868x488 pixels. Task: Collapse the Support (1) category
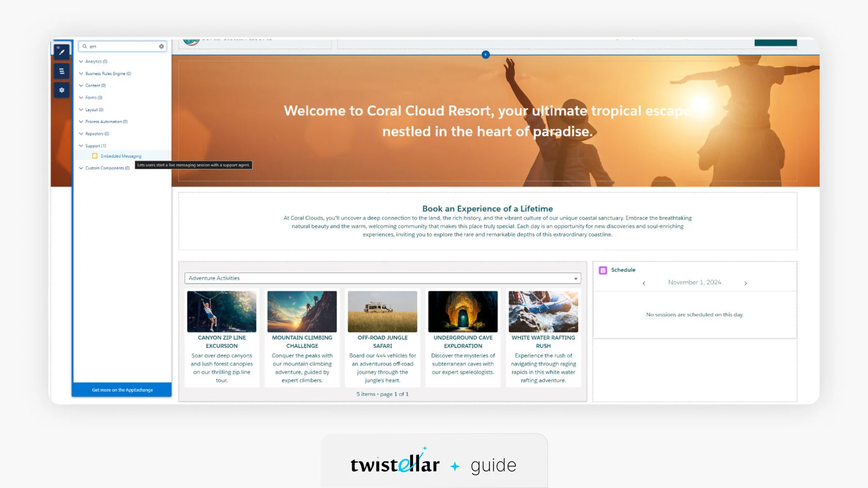coord(81,146)
